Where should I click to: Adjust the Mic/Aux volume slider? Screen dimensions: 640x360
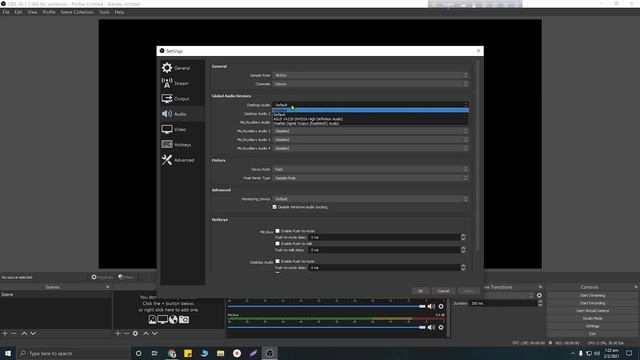click(x=327, y=327)
